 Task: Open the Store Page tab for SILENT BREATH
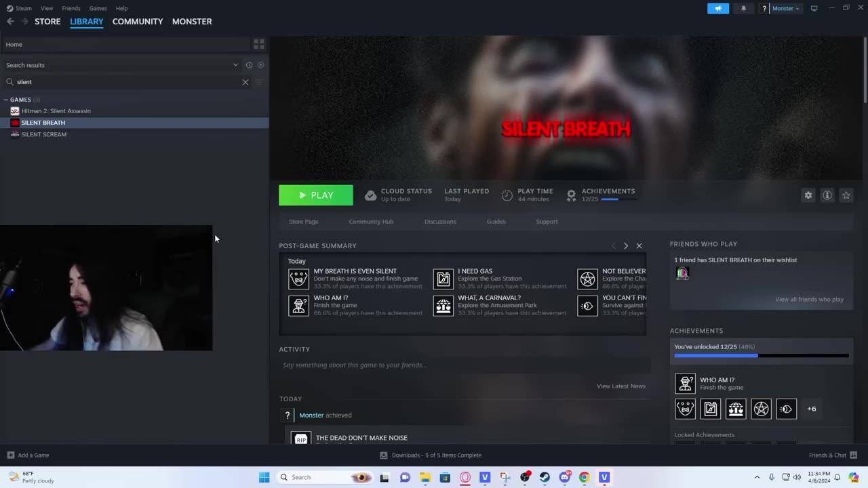click(303, 222)
